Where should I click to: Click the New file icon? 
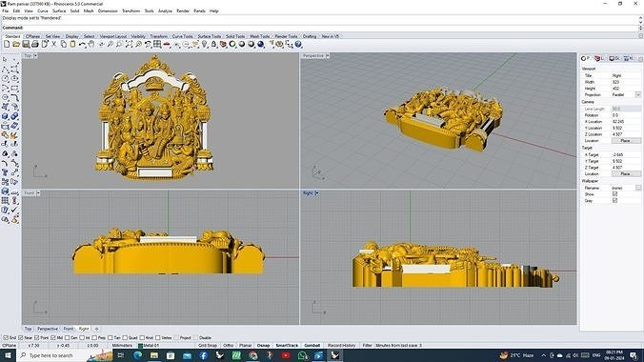pyautogui.click(x=7, y=44)
